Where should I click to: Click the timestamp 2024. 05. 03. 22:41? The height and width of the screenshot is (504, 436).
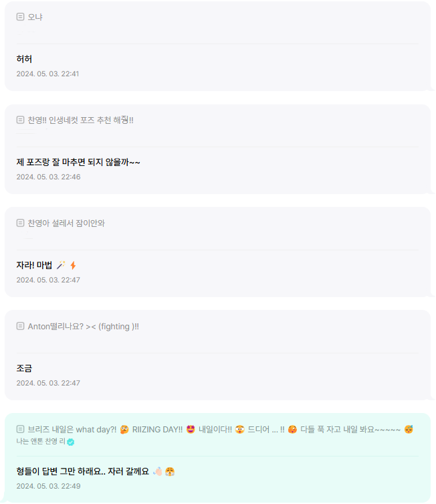(47, 74)
